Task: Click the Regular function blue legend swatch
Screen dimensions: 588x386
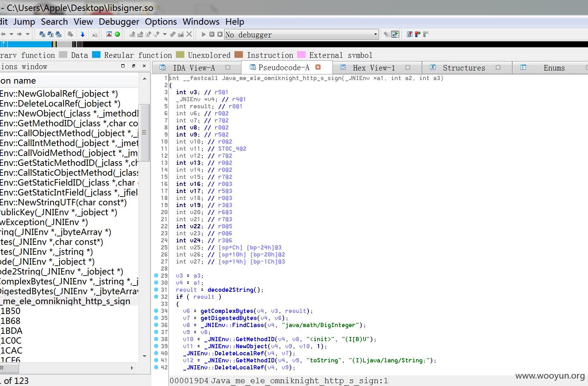Action: (x=96, y=55)
